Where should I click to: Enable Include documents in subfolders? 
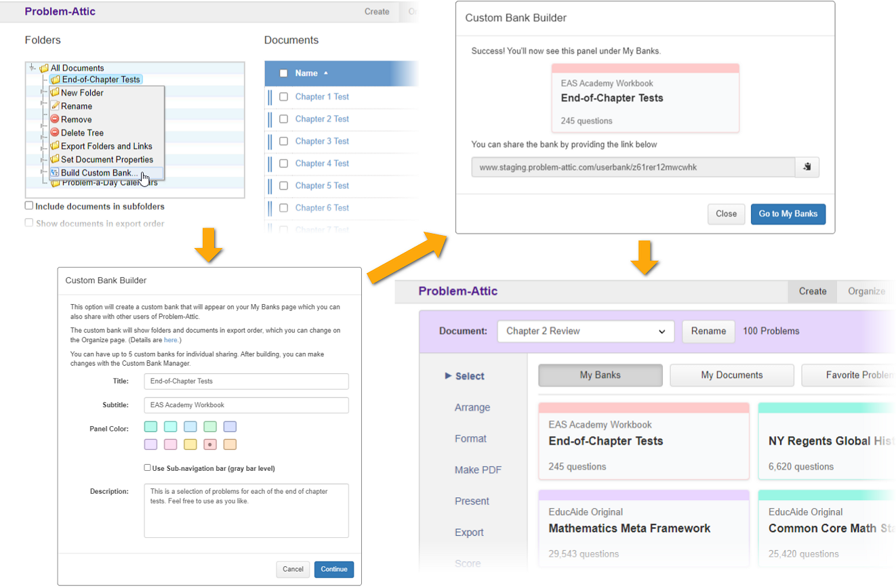click(x=29, y=206)
